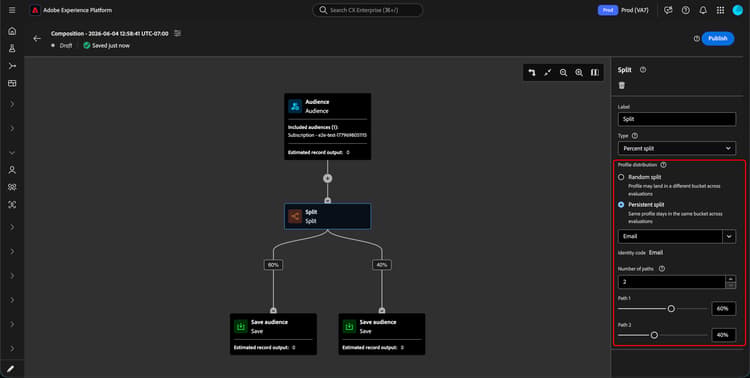Open help icon beside the Split heading
Viewport: 750px width, 378px height.
click(643, 69)
